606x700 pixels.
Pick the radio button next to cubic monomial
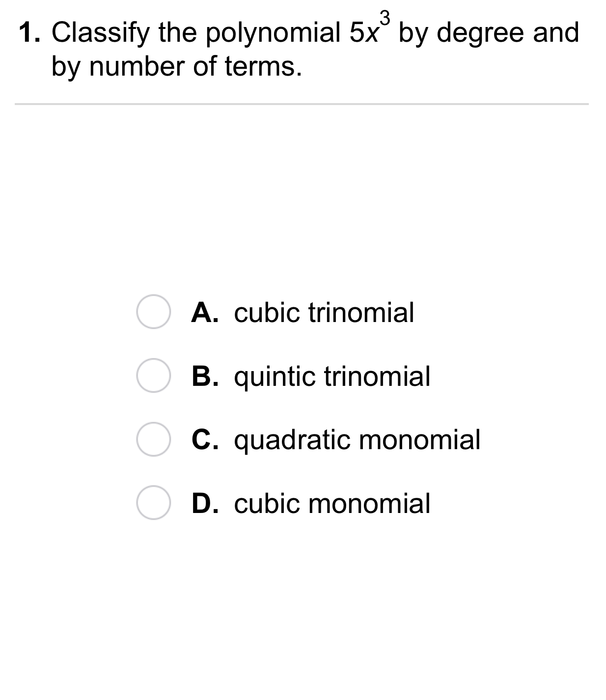(153, 503)
